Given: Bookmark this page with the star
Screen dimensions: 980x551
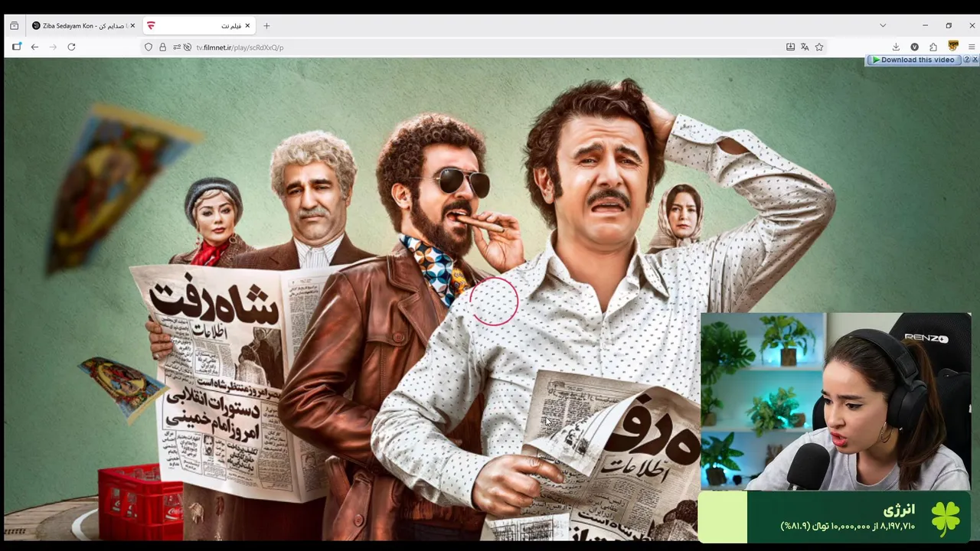Looking at the screenshot, I should [x=819, y=47].
